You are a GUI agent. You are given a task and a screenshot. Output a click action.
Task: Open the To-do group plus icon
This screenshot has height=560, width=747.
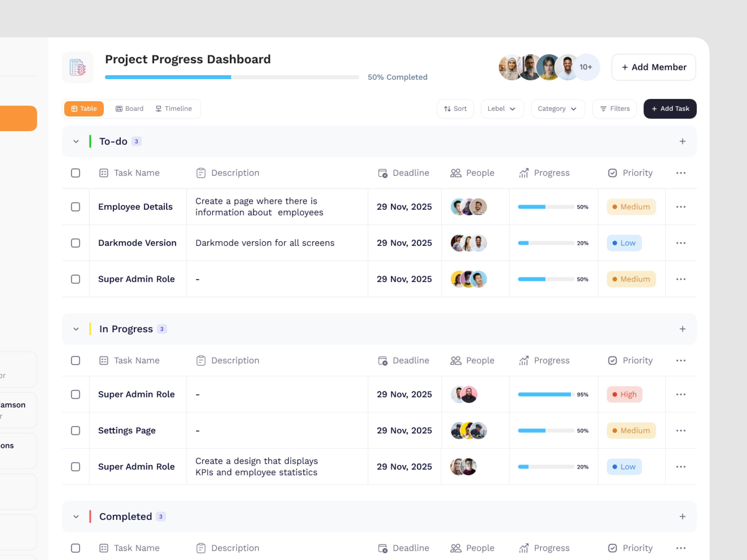click(x=683, y=141)
